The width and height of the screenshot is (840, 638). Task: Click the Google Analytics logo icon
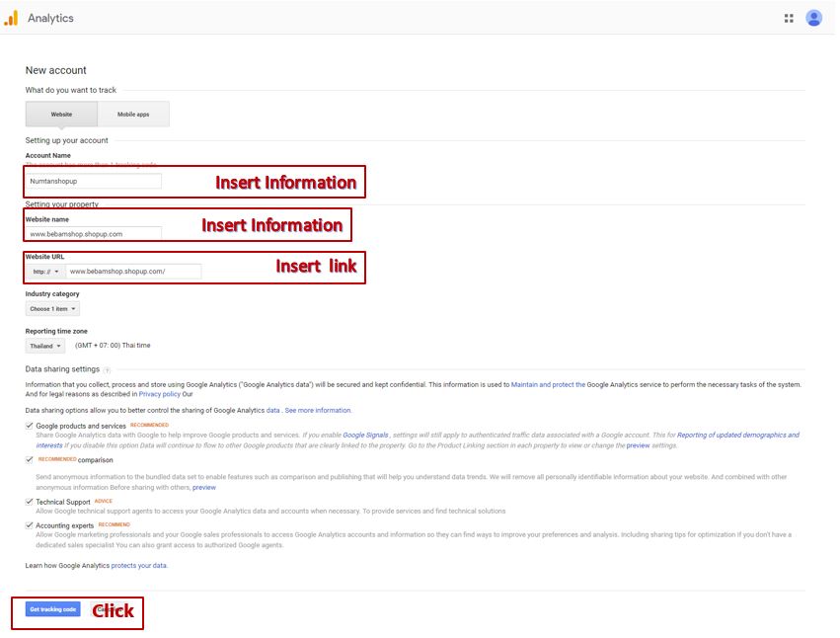pyautogui.click(x=11, y=18)
